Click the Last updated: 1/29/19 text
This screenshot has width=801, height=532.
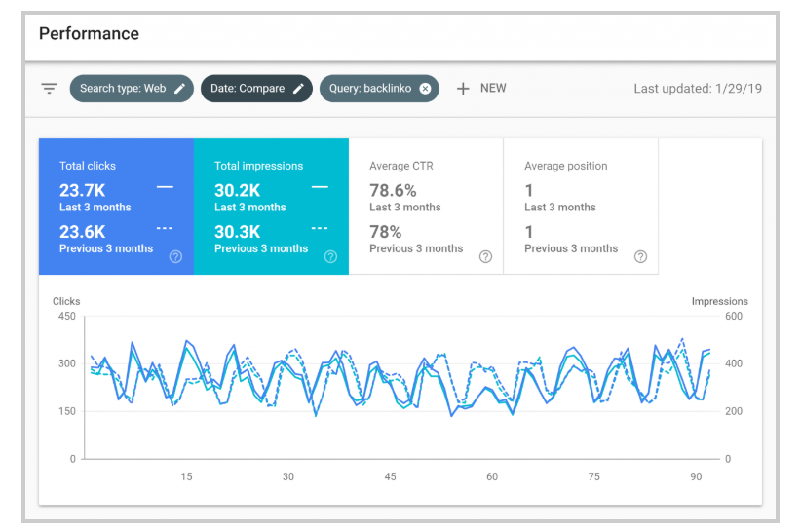698,89
